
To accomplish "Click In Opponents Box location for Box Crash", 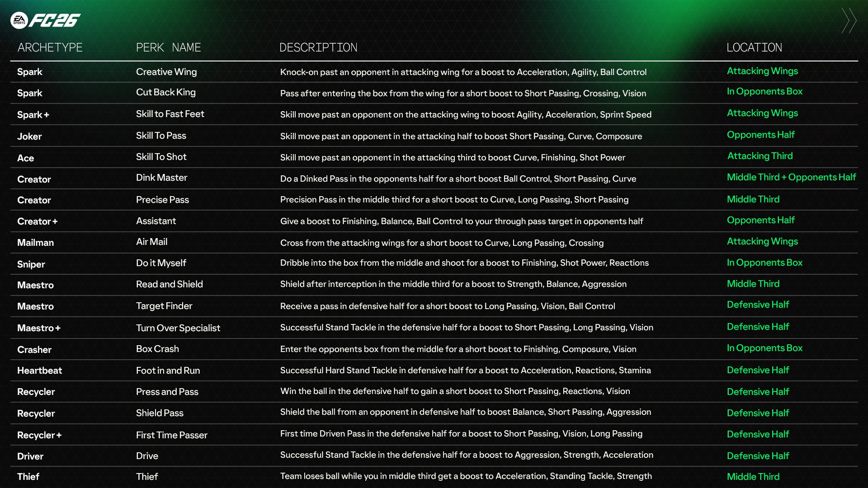I will coord(764,348).
